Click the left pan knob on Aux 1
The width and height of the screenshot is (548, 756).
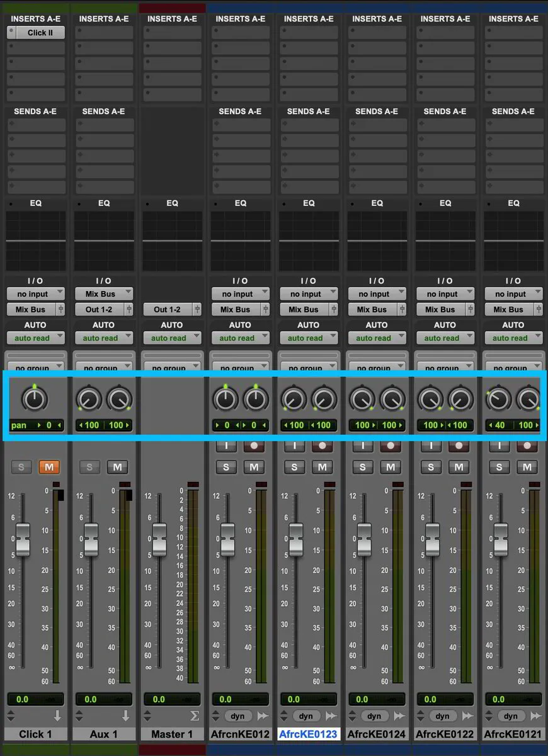click(88, 398)
